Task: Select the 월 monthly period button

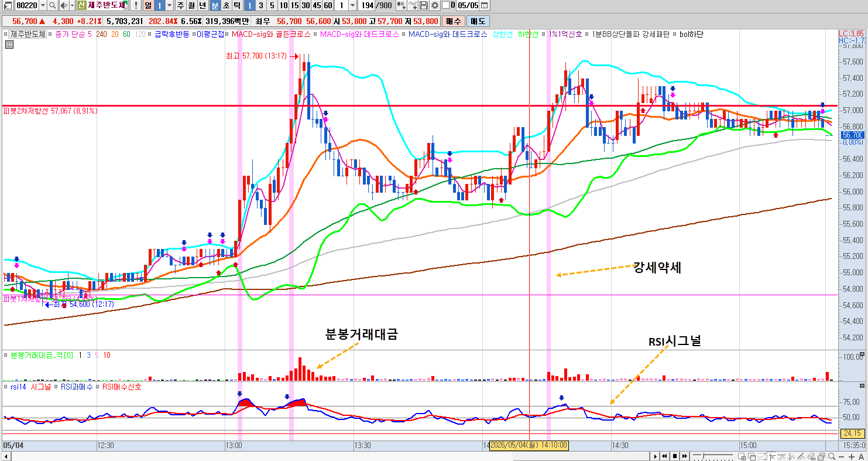Action: point(191,5)
